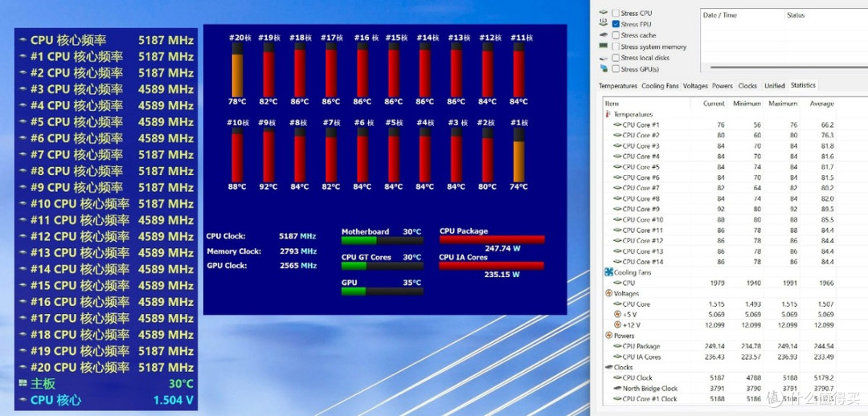Enable the Stress cache checkbox
The width and height of the screenshot is (868, 416).
pos(616,35)
